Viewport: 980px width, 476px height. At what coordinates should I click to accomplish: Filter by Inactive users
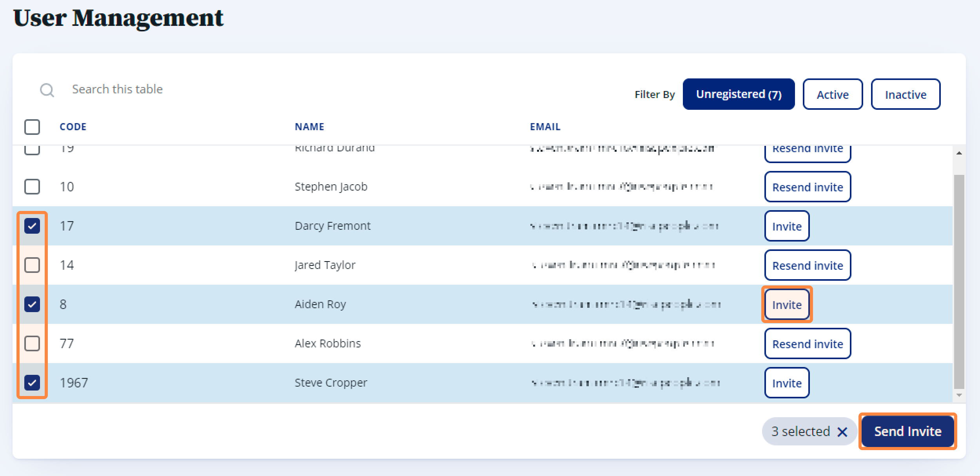tap(905, 94)
